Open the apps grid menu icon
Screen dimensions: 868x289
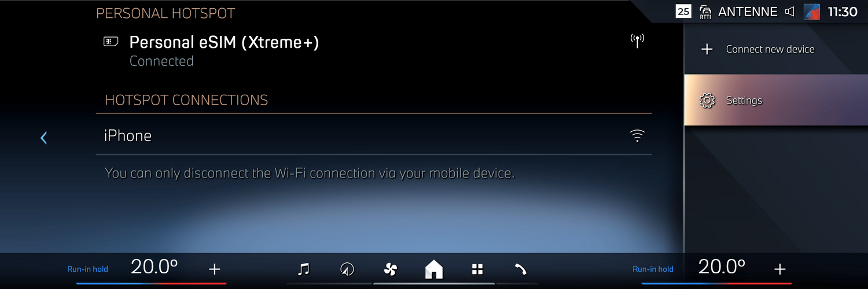[x=477, y=269]
